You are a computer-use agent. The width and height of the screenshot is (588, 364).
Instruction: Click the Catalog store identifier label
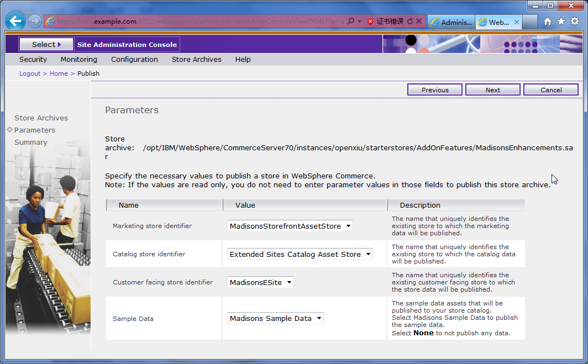(149, 254)
